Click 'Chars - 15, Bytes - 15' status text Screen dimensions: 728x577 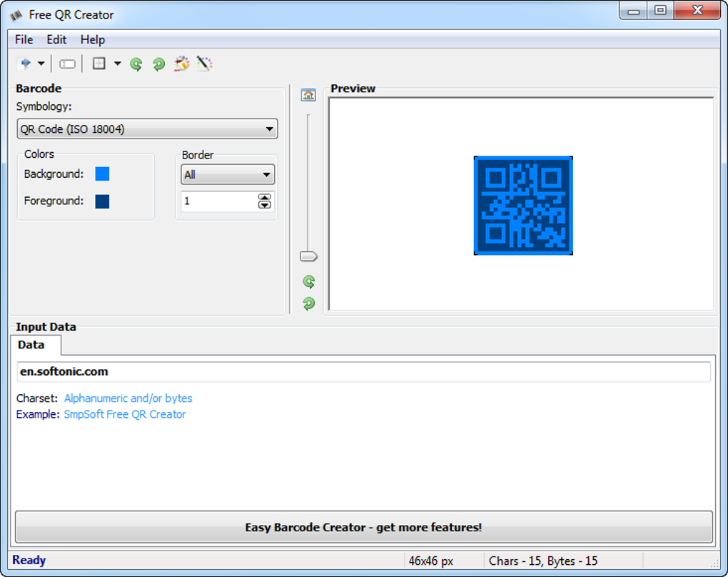[542, 561]
